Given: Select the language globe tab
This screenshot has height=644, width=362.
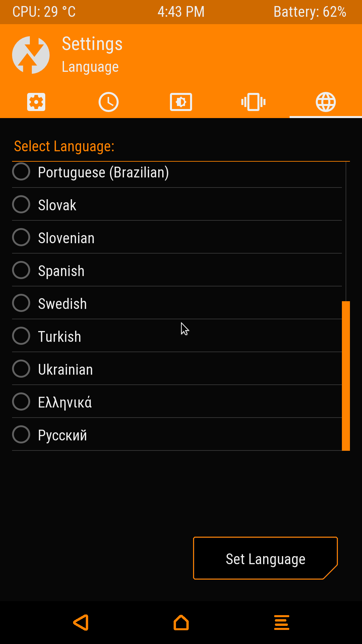Looking at the screenshot, I should [x=326, y=102].
